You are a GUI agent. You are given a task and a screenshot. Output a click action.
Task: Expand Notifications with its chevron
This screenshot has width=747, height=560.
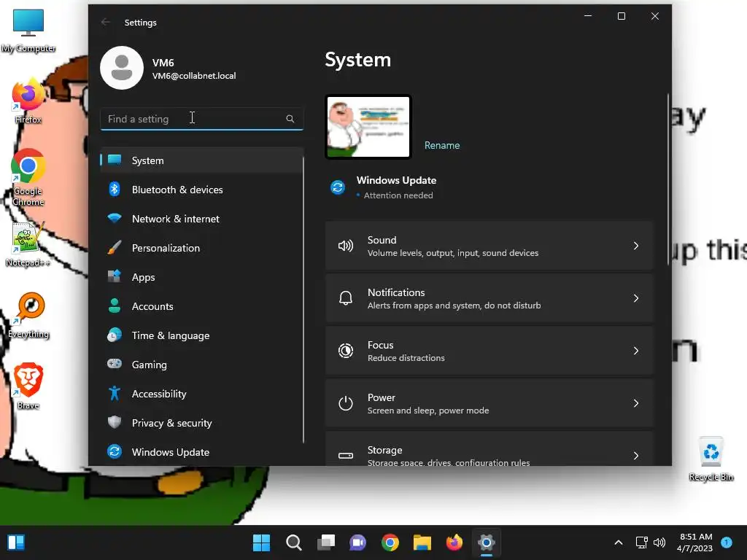tap(636, 298)
